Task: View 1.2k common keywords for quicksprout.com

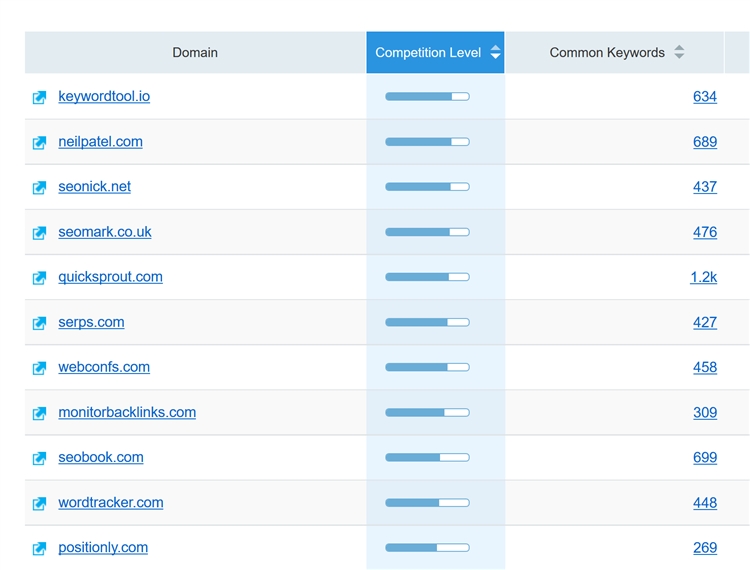Action: tap(703, 277)
